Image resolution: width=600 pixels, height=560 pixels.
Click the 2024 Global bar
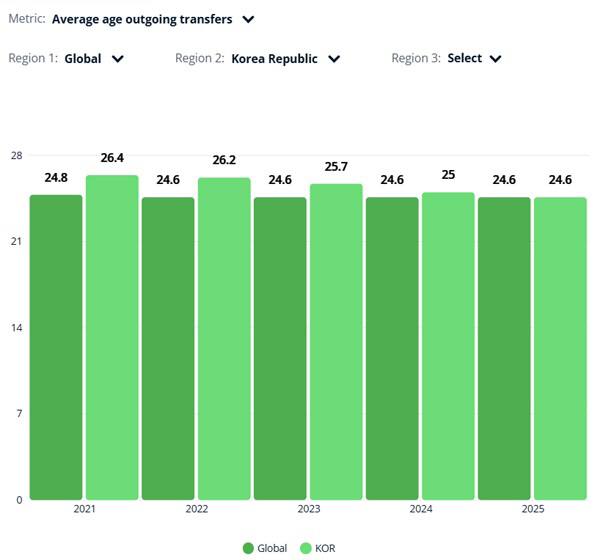[392, 348]
